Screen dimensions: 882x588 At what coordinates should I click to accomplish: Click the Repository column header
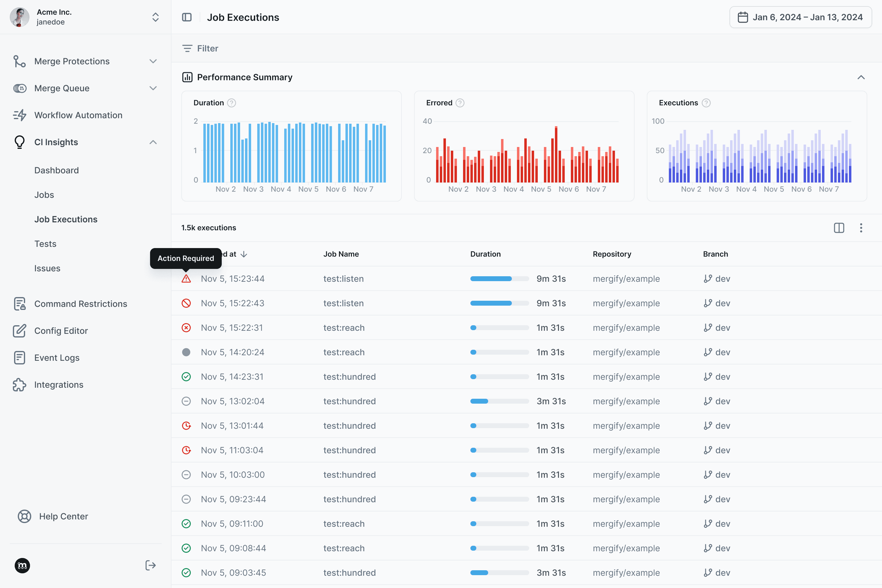click(612, 254)
